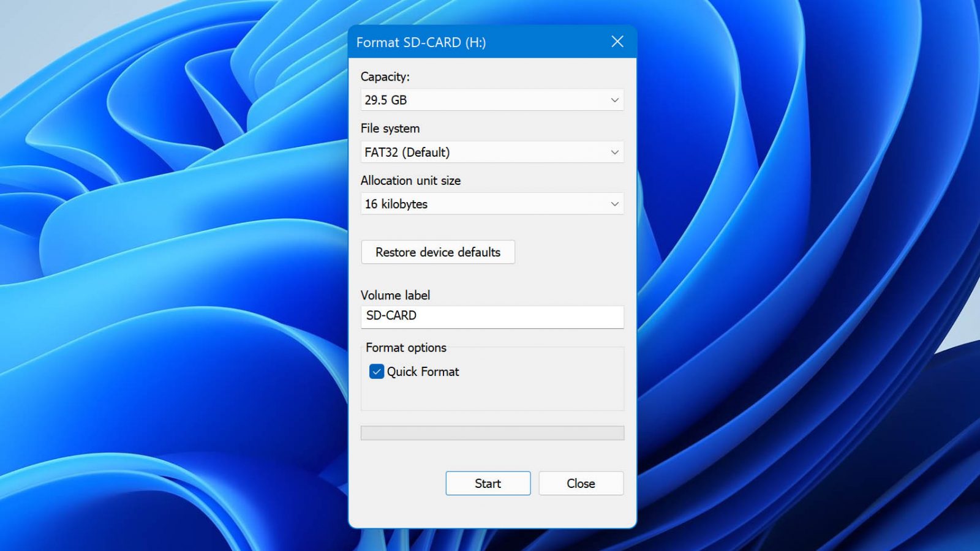The image size is (980, 551).
Task: Click the Close button
Action: 580,483
